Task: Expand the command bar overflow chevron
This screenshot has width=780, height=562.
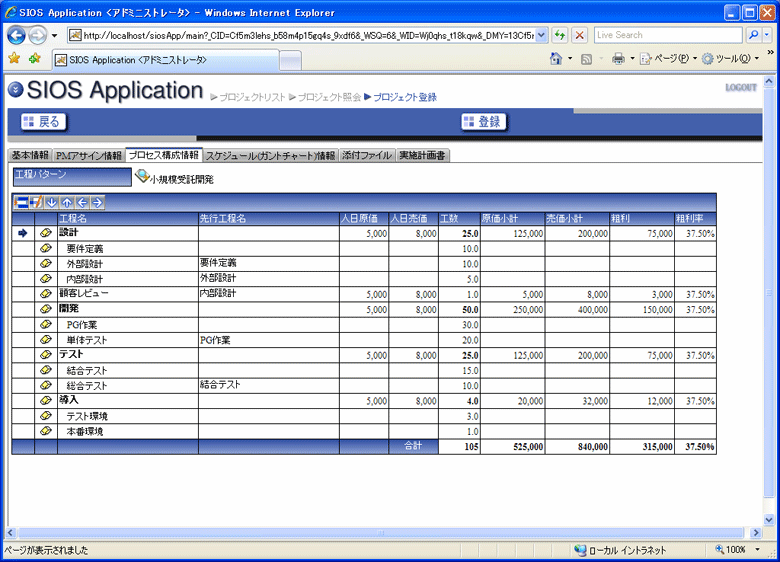Action: [771, 52]
